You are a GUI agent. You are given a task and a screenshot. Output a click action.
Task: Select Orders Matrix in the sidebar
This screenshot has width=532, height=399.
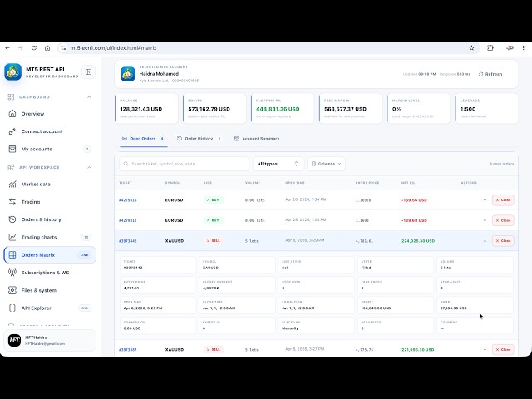point(50,255)
